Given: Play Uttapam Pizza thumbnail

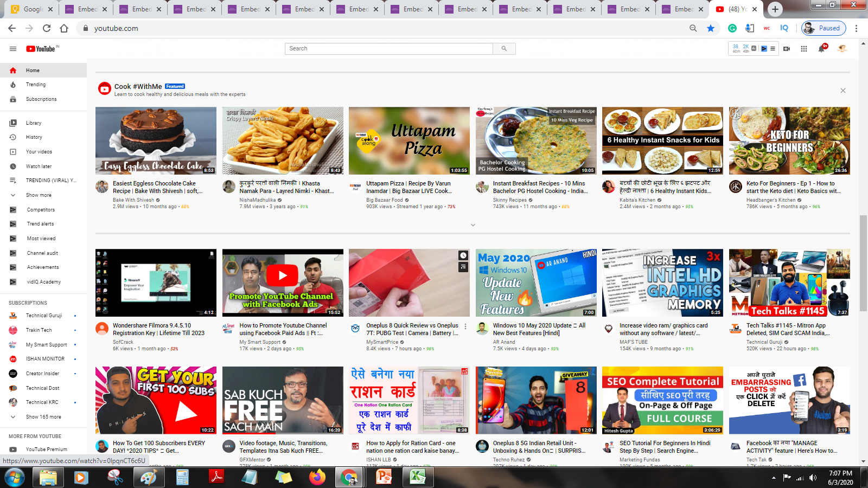Looking at the screenshot, I should click(x=409, y=140).
